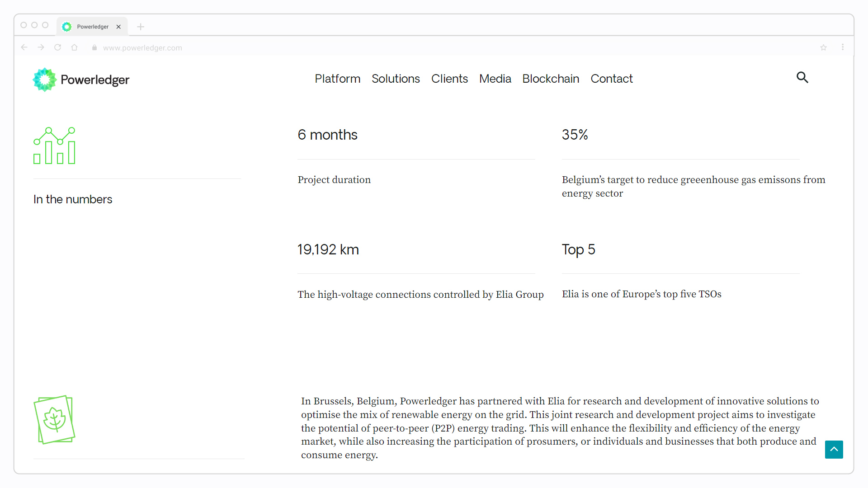Click the browser bookmark star icon

pos(823,47)
